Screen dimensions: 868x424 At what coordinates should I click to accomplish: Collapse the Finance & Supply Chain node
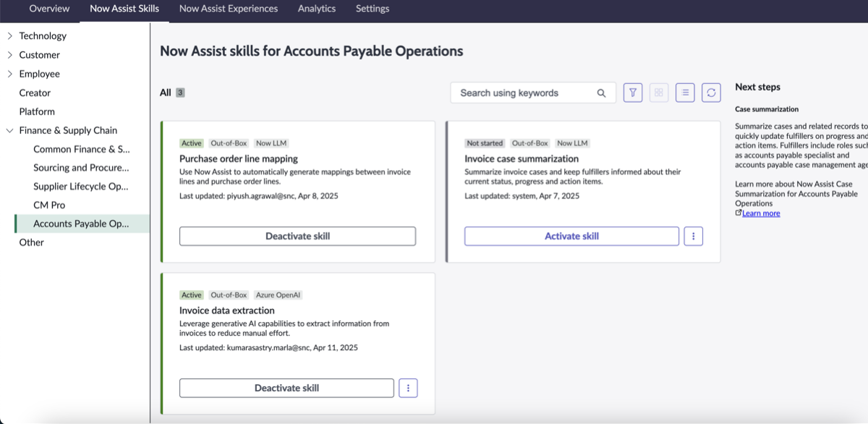click(9, 130)
